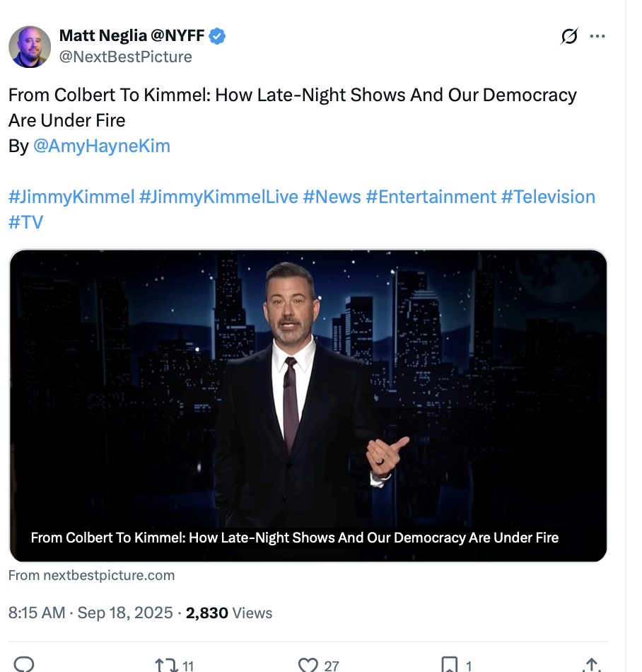642x672 pixels.
Task: Click the #JimmyKimmel hashtag
Action: pyautogui.click(x=71, y=197)
